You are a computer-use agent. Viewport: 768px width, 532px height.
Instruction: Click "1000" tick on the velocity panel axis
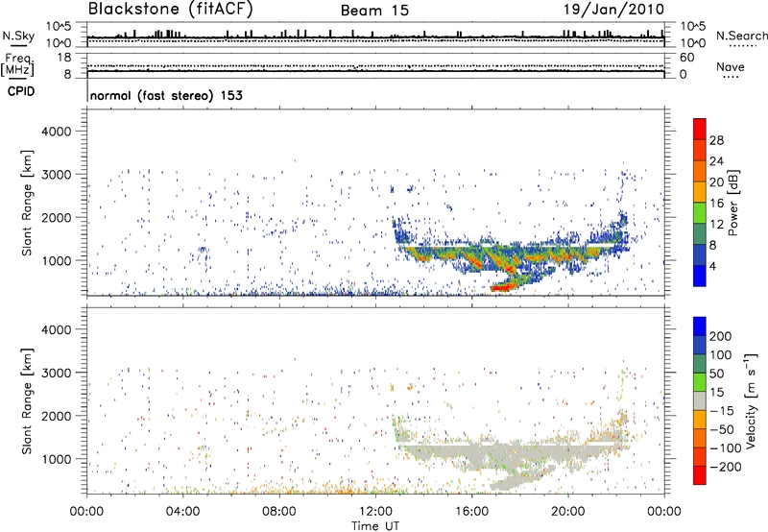click(x=57, y=459)
